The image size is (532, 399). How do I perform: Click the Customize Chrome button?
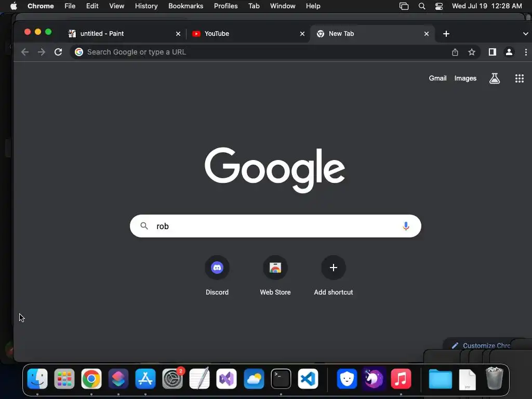tap(481, 345)
